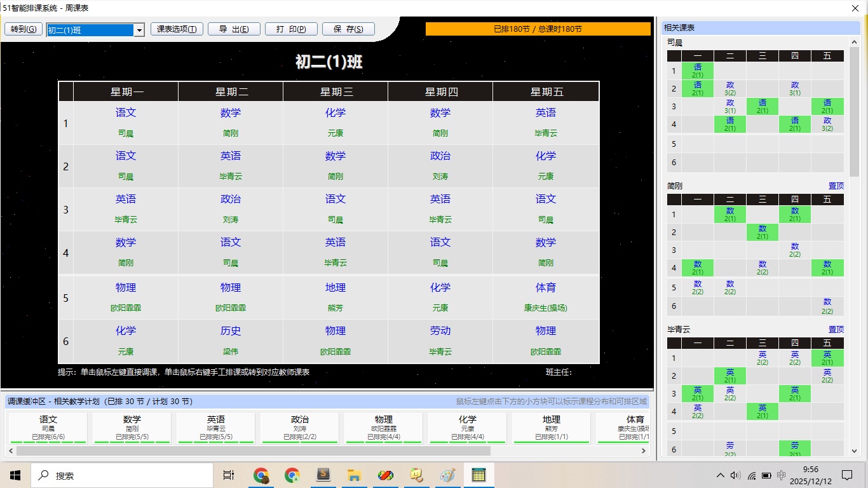Image resolution: width=868 pixels, height=488 pixels.
Task: Click the 打印(P) print button
Action: point(291,29)
